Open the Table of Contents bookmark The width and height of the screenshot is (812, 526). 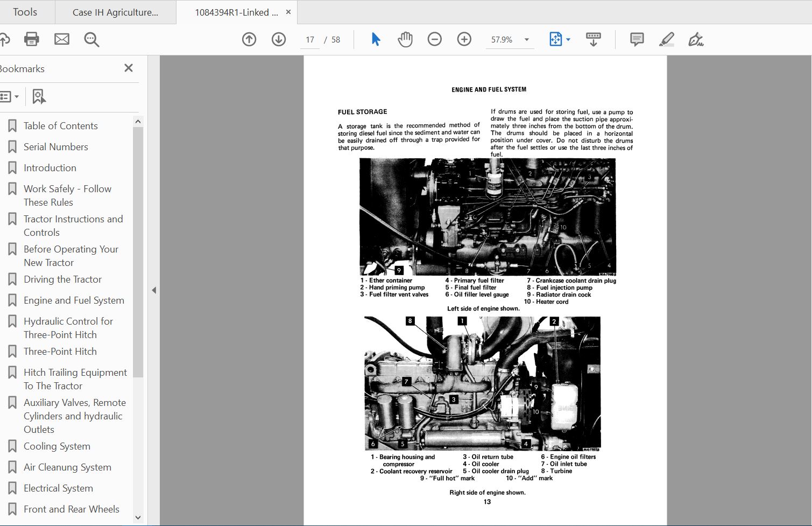(x=61, y=126)
